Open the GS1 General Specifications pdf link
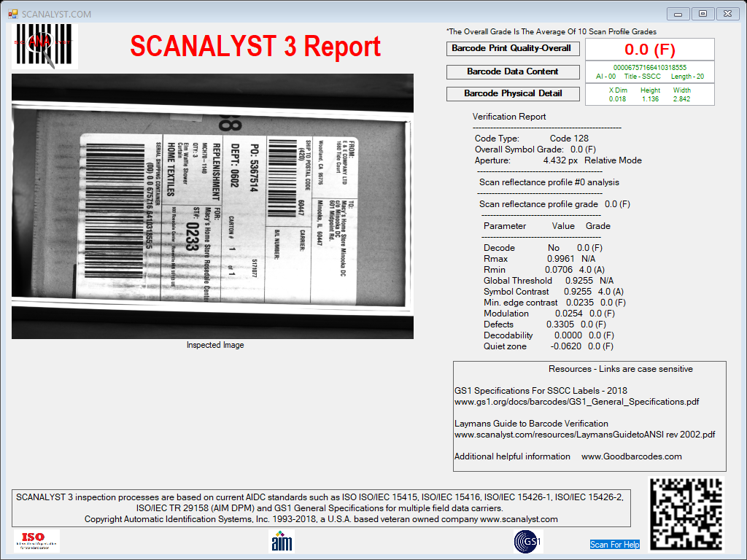This screenshot has height=560, width=747. (x=577, y=402)
